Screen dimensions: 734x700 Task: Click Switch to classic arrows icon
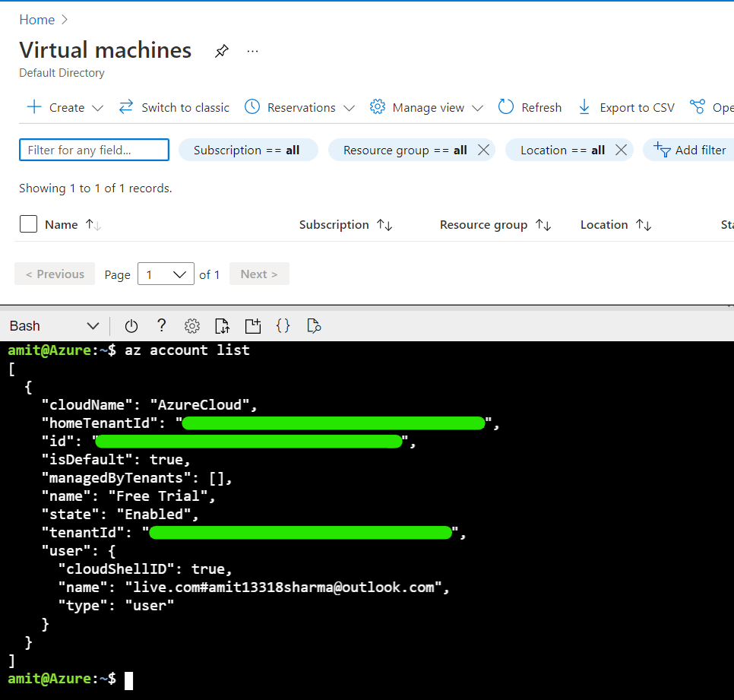tap(126, 107)
